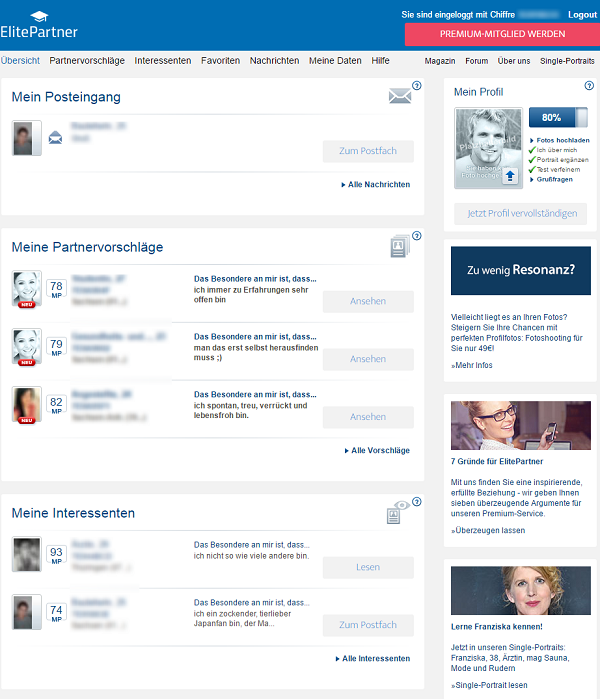The height and width of the screenshot is (699, 600).
Task: Click the Logout link
Action: tap(582, 15)
